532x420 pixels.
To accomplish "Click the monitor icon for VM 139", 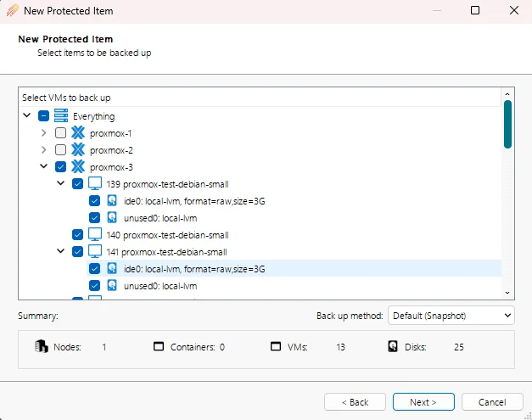I will (95, 183).
